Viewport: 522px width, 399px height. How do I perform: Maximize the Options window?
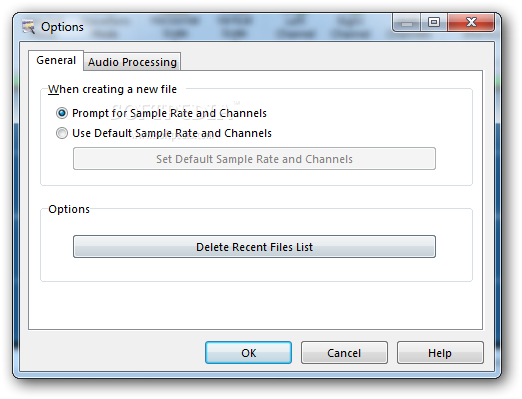pos(434,22)
